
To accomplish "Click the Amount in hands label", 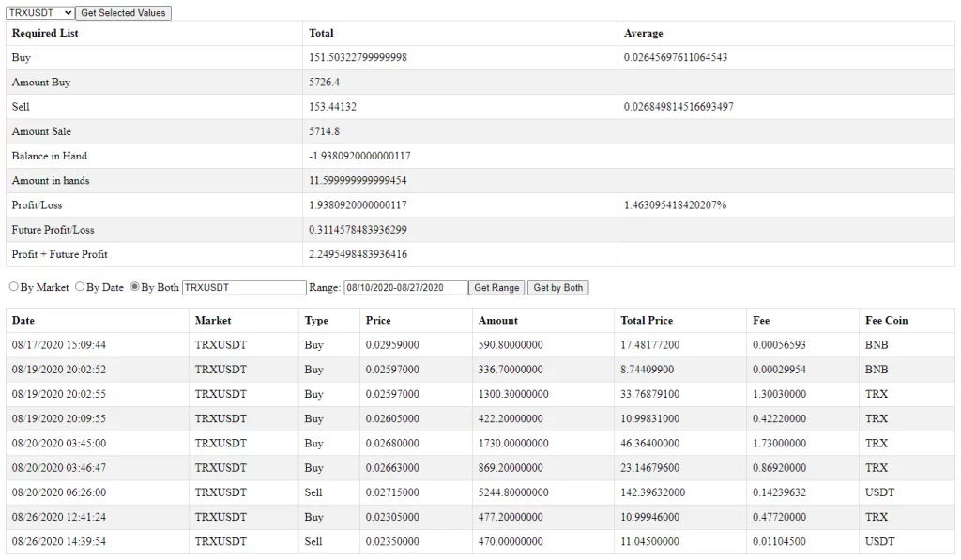I will tap(51, 180).
